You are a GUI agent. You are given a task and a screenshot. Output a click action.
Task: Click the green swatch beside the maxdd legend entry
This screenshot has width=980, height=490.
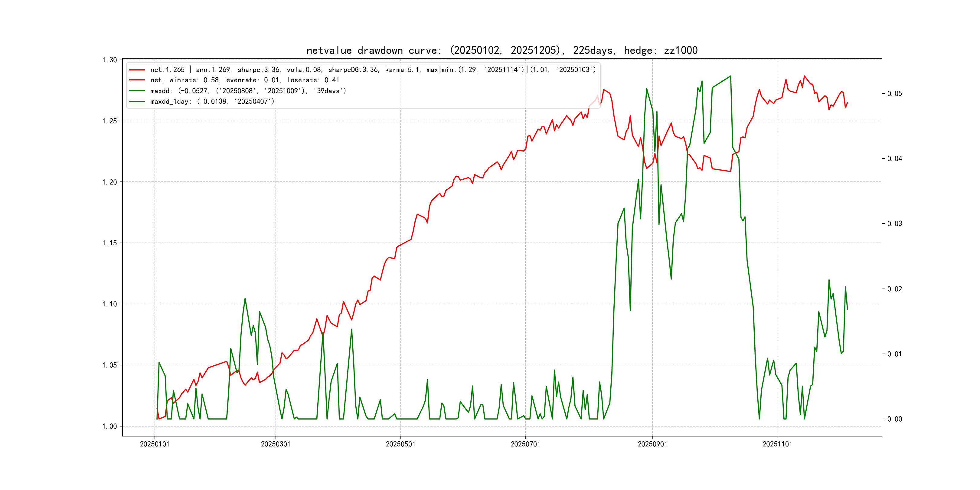(137, 91)
